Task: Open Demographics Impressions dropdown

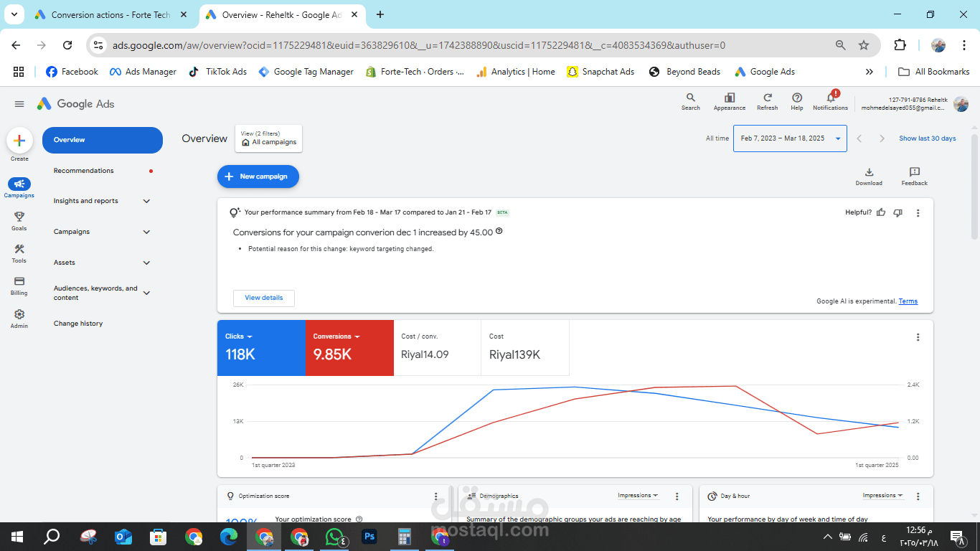Action: point(639,496)
